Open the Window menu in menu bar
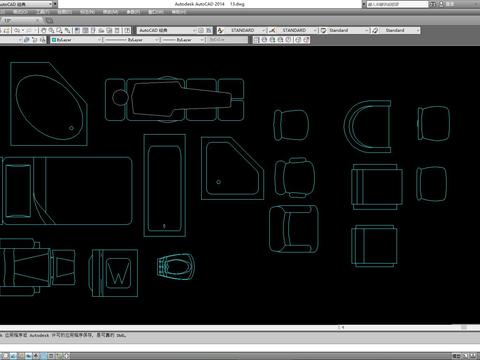Image resolution: width=480 pixels, height=360 pixels. tap(156, 12)
